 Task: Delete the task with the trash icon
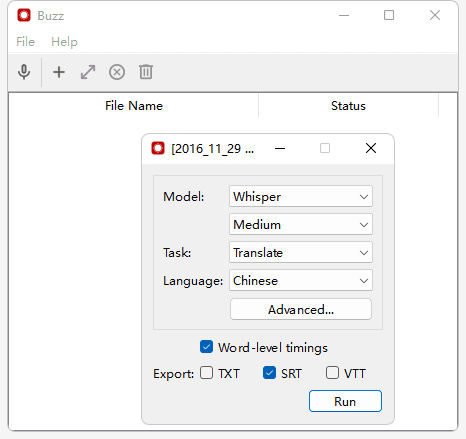click(x=146, y=72)
